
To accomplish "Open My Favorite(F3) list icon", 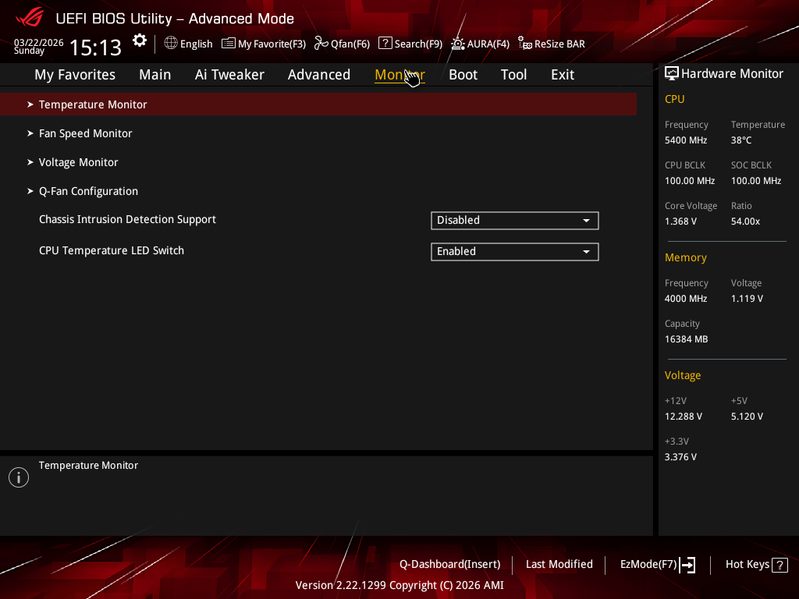I will pyautogui.click(x=228, y=43).
